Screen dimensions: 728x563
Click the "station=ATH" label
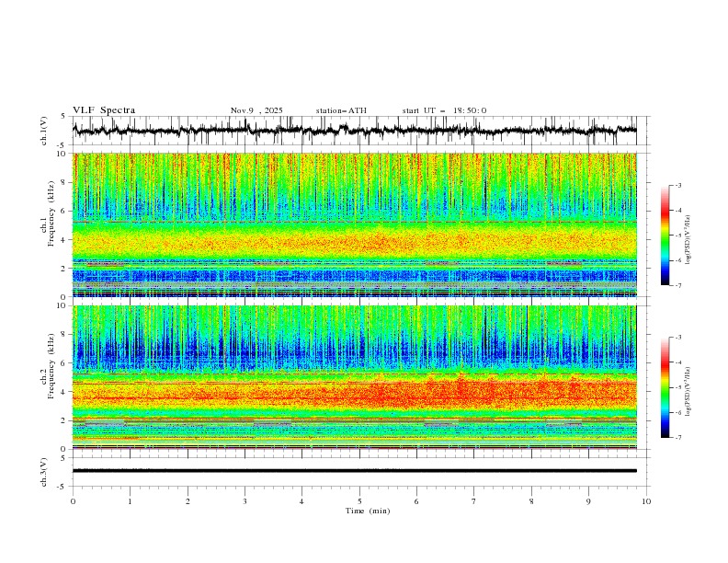point(341,110)
